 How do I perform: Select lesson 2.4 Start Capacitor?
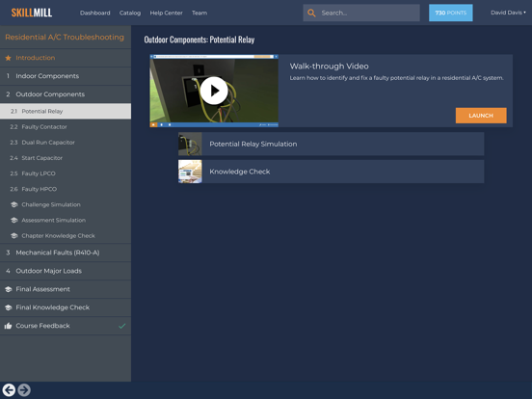(x=66, y=158)
